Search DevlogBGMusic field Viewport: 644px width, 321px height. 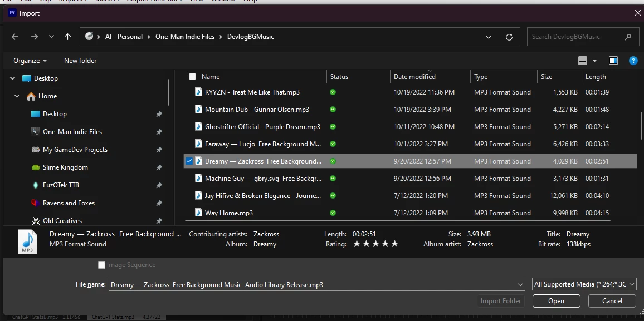coord(583,37)
